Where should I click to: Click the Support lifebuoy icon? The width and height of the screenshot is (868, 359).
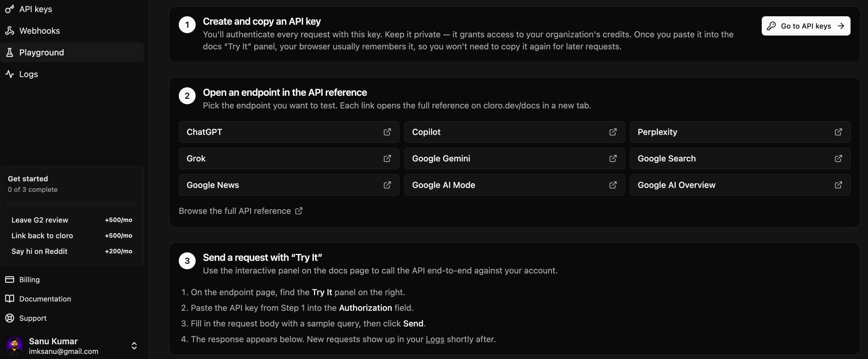pyautogui.click(x=10, y=318)
